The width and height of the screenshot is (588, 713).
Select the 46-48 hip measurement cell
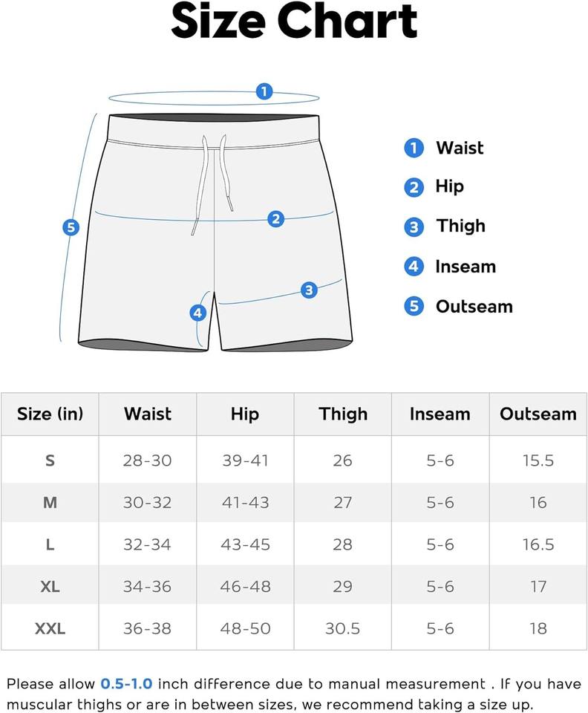[245, 587]
